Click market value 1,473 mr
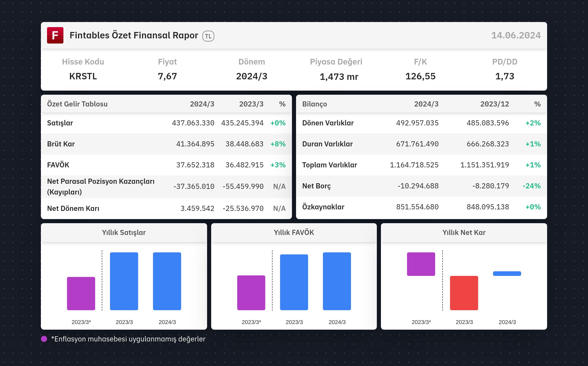The image size is (588, 366). 339,77
